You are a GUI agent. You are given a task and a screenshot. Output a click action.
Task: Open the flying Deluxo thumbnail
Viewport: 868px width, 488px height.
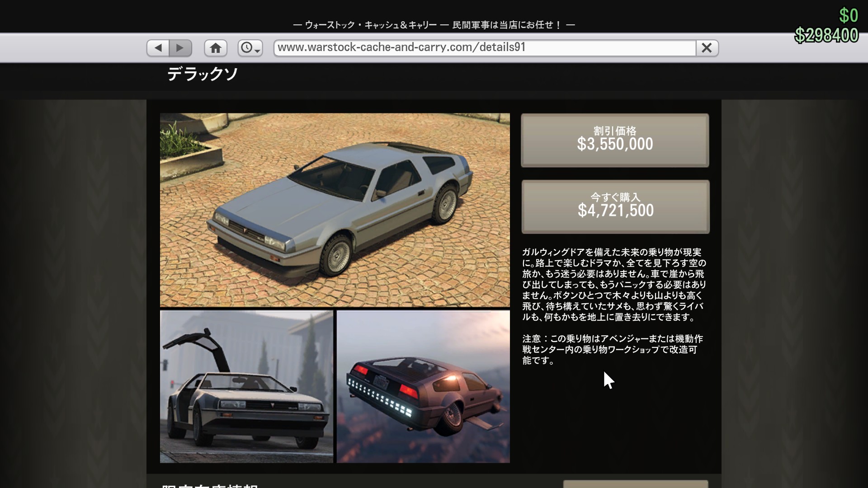423,386
